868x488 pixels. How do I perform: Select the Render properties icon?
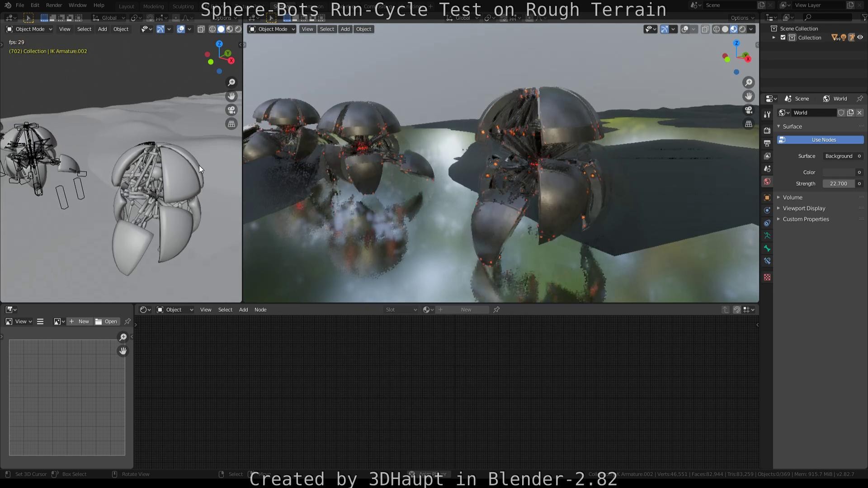coord(767,131)
